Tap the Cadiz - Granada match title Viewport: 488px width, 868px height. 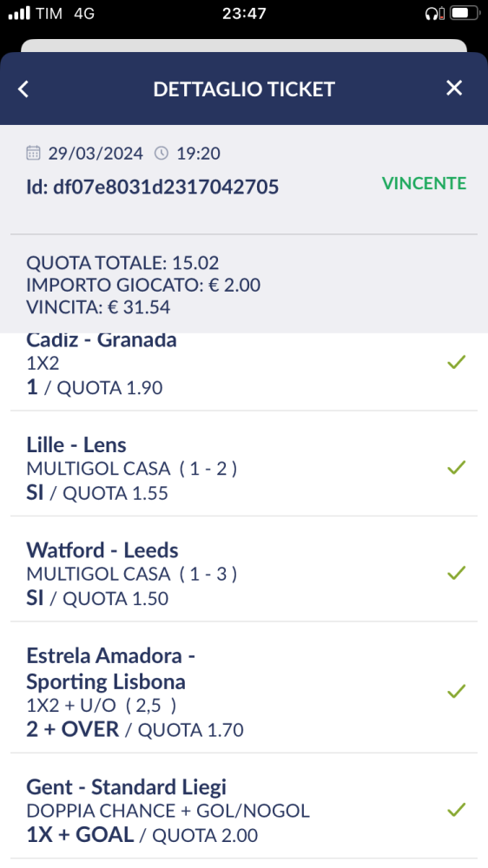pos(102,340)
